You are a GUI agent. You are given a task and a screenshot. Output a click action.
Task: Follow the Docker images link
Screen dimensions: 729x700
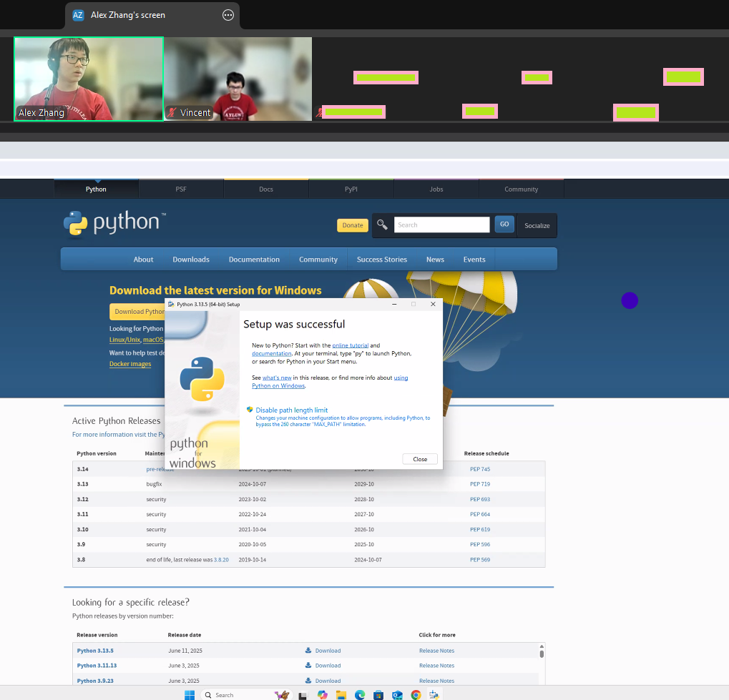(130, 364)
